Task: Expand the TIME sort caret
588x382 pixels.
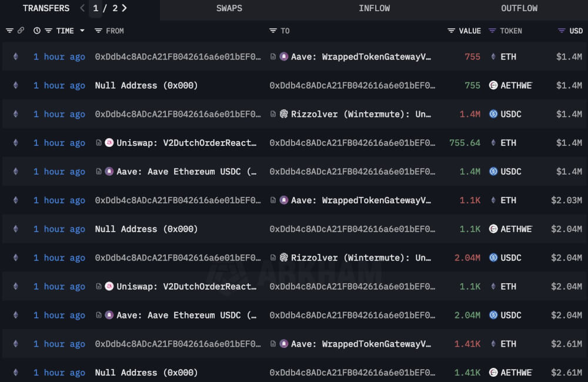Action: 82,31
